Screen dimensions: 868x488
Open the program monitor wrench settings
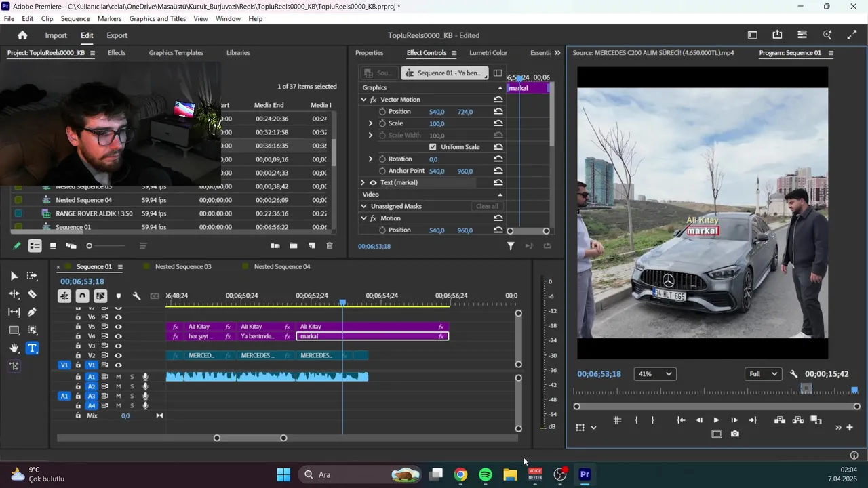[x=794, y=374]
